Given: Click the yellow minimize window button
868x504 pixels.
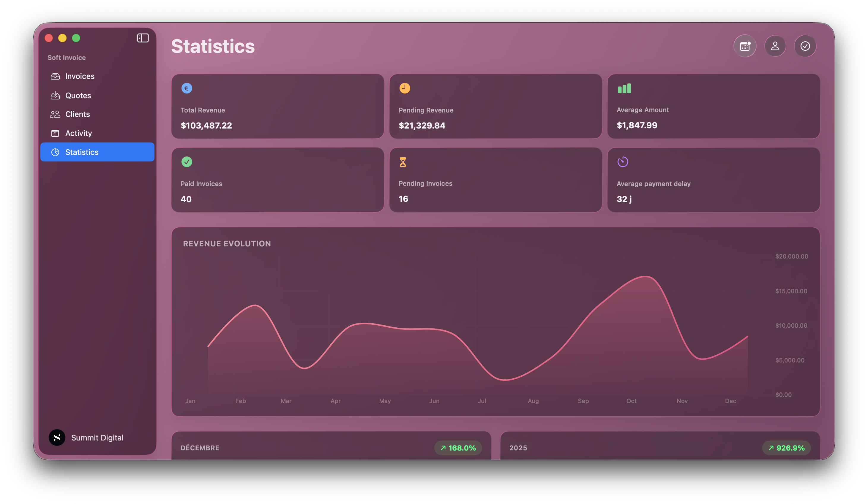Looking at the screenshot, I should (62, 38).
